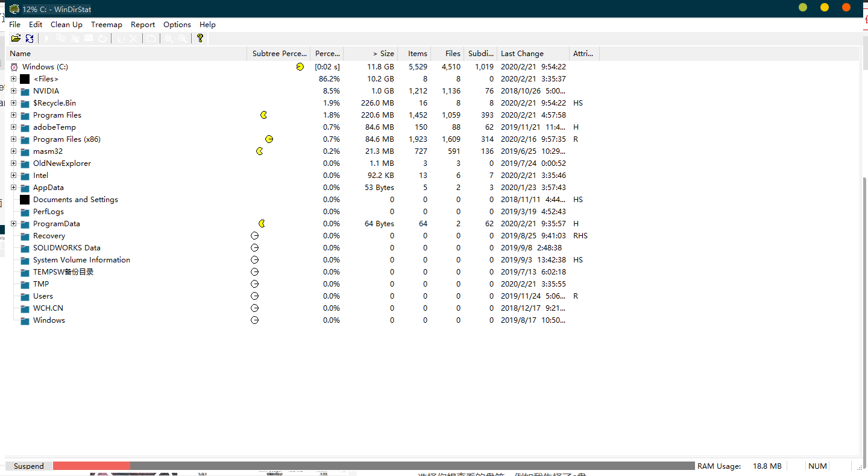Sort by the Items column header
Image resolution: width=868 pixels, height=476 pixels.
point(414,54)
